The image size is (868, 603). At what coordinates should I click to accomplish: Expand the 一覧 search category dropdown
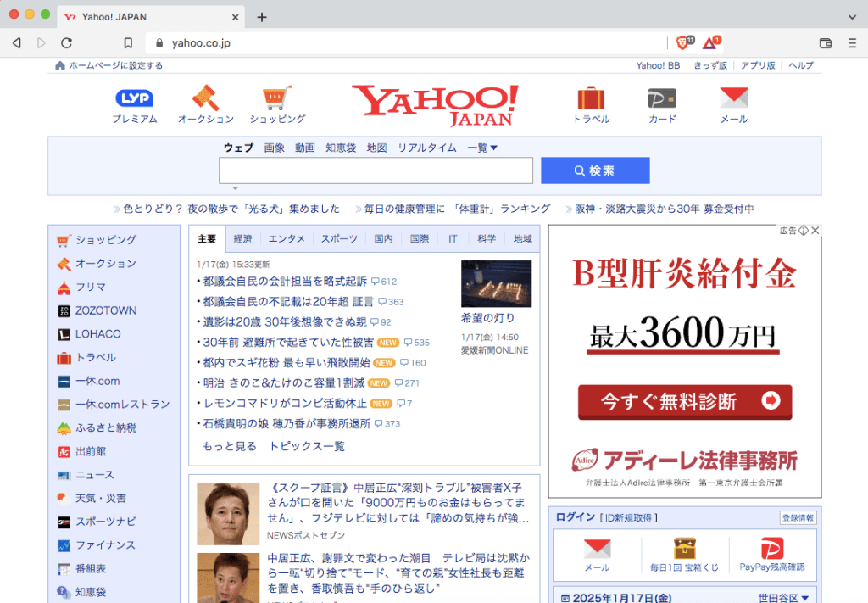(482, 148)
